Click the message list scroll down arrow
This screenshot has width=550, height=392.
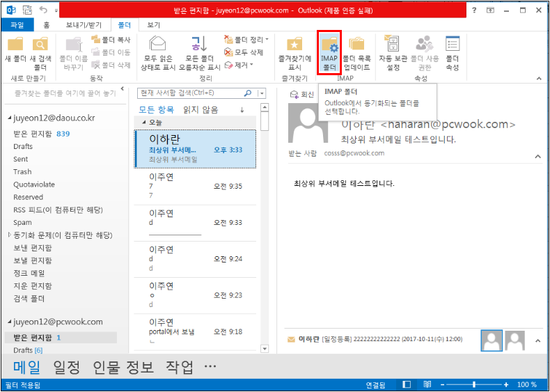click(265, 349)
